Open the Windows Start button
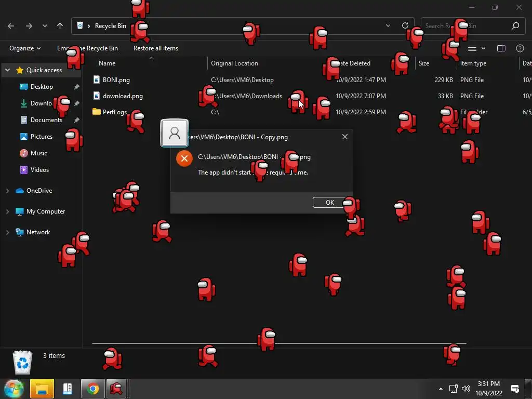 14,389
